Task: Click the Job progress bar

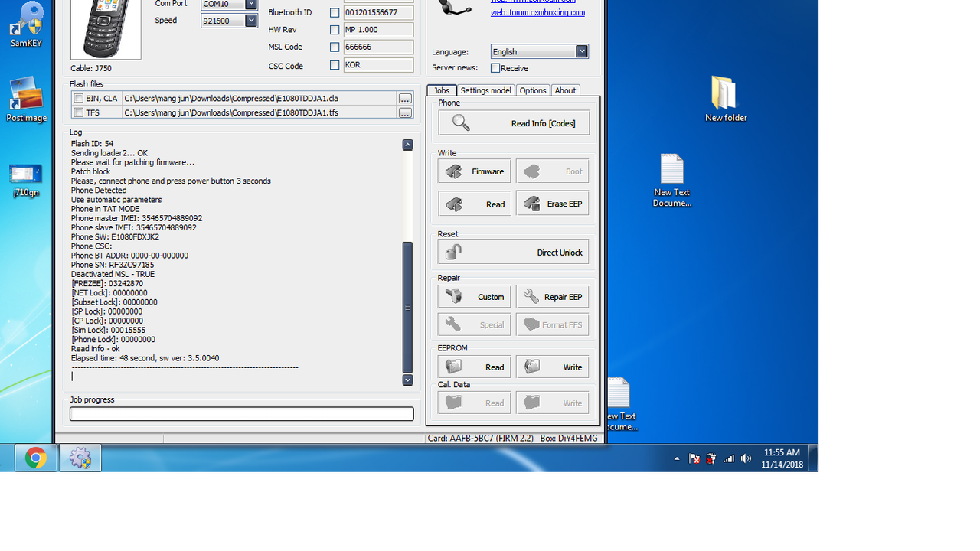Action: coord(242,413)
